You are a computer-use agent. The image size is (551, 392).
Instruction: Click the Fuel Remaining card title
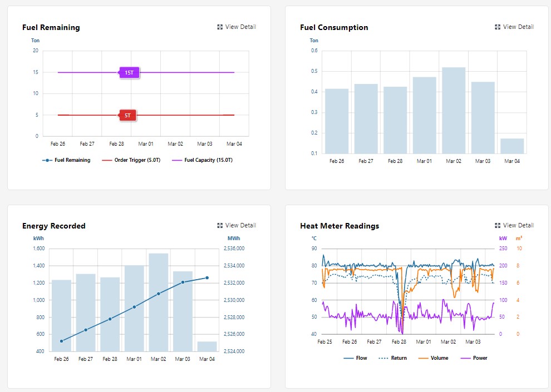[x=51, y=27]
